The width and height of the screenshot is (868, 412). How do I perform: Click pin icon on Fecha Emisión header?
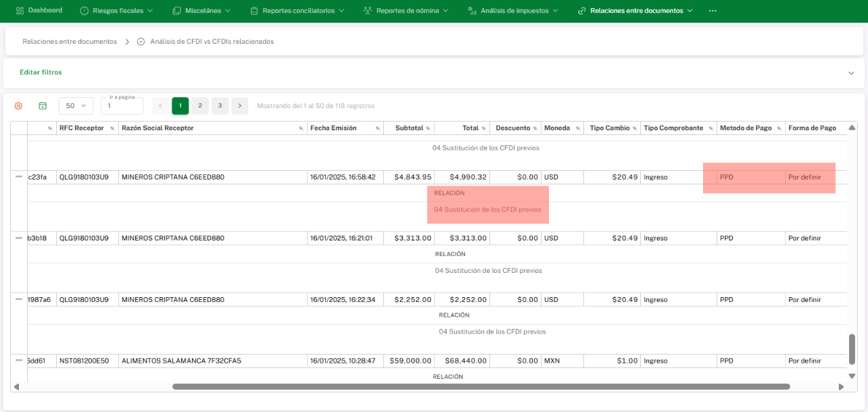pos(377,128)
